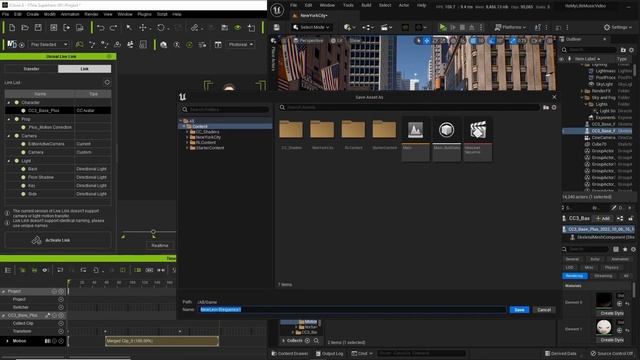
Task: Open the Plugins menu in iClone
Action: click(144, 14)
